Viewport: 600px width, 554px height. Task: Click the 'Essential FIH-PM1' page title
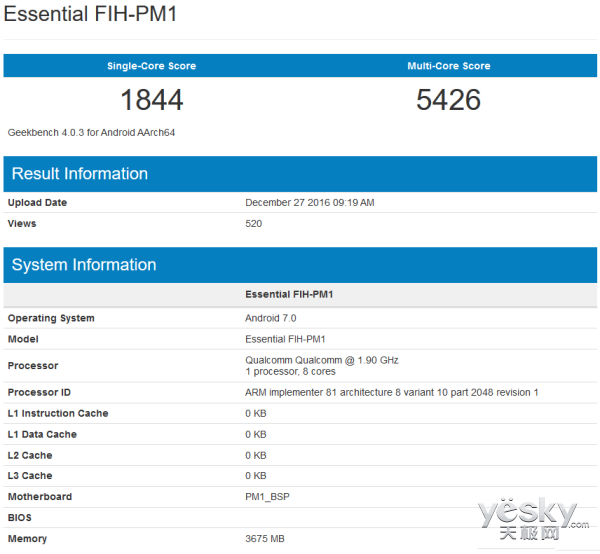point(90,13)
